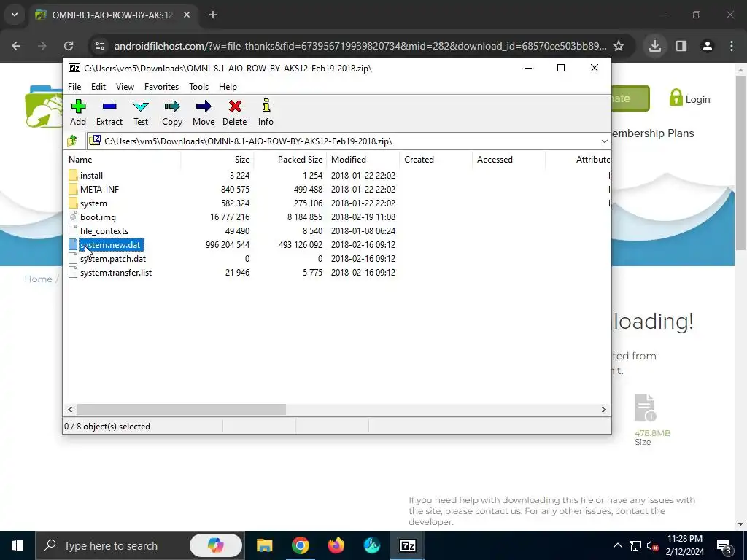Click the horizontal scrollbar thumb in 7-Zip

[181, 410]
